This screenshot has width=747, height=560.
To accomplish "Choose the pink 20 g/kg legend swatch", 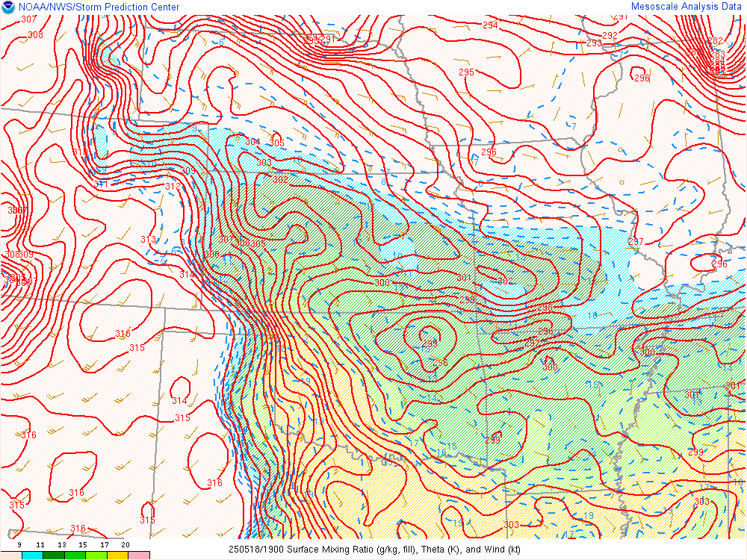I will [x=139, y=556].
